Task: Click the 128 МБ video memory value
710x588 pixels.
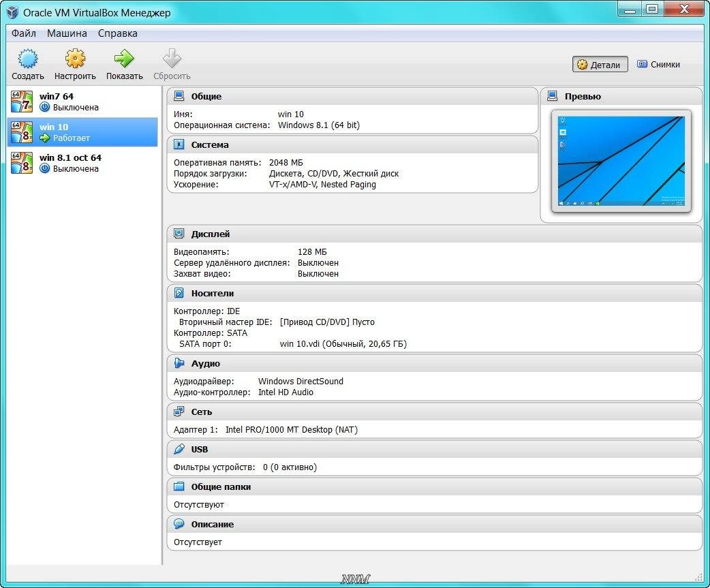Action: point(312,251)
